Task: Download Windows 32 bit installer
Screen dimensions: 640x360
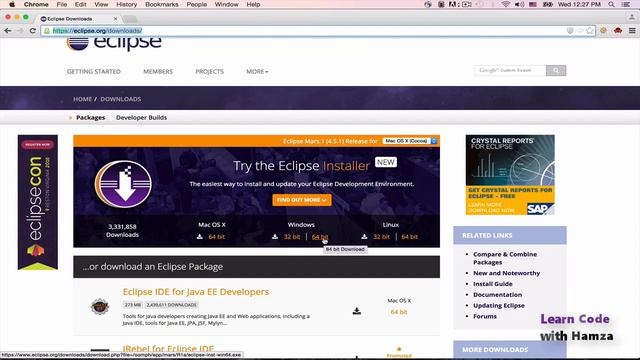Action: point(292,237)
